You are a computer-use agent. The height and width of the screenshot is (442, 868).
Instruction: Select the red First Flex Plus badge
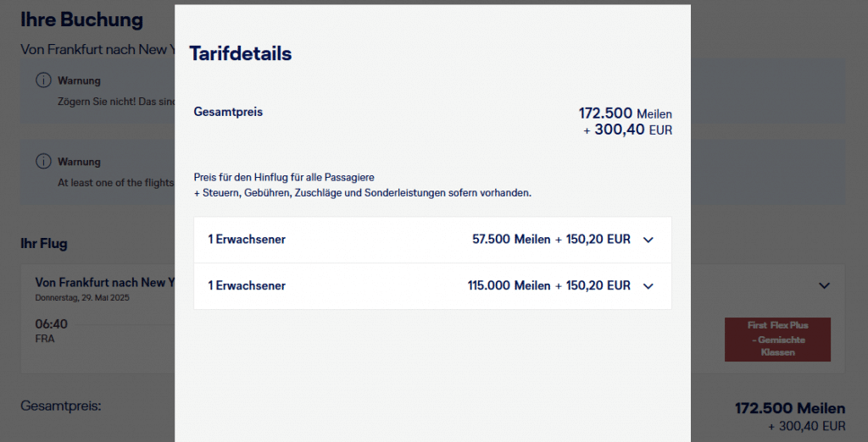777,339
